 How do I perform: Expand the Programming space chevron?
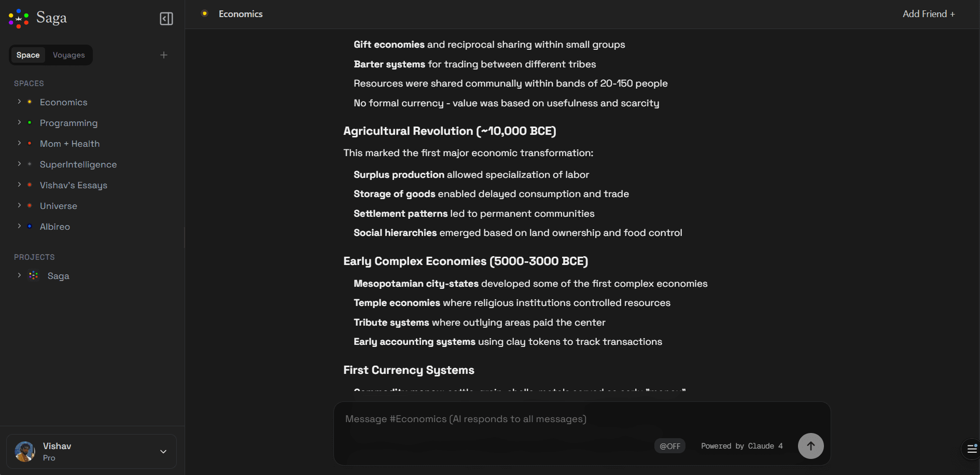[x=19, y=122]
